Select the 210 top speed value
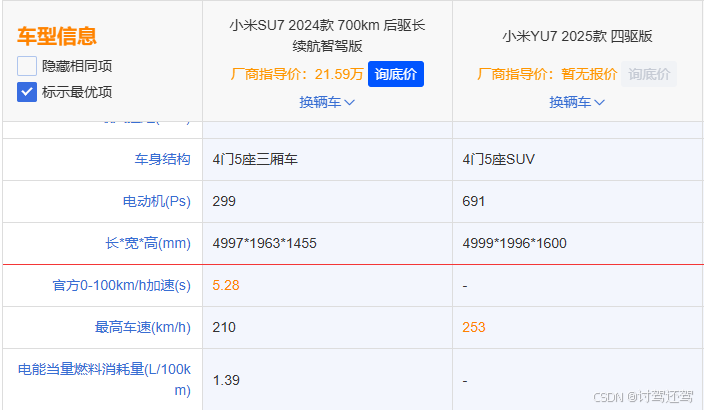The width and height of the screenshot is (704, 410). [x=224, y=327]
